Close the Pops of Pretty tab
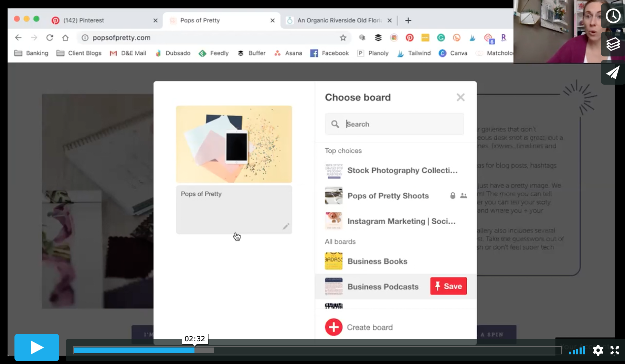The image size is (625, 364). [x=273, y=20]
